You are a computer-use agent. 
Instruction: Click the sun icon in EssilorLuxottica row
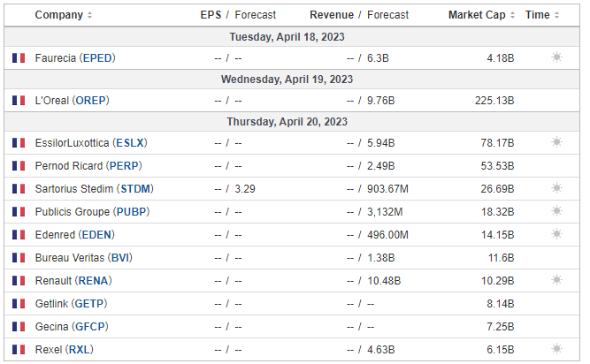tap(556, 142)
